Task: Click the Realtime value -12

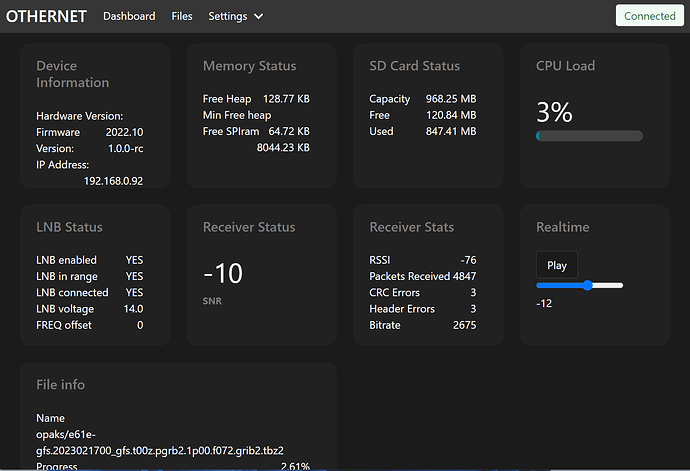Action: click(544, 303)
